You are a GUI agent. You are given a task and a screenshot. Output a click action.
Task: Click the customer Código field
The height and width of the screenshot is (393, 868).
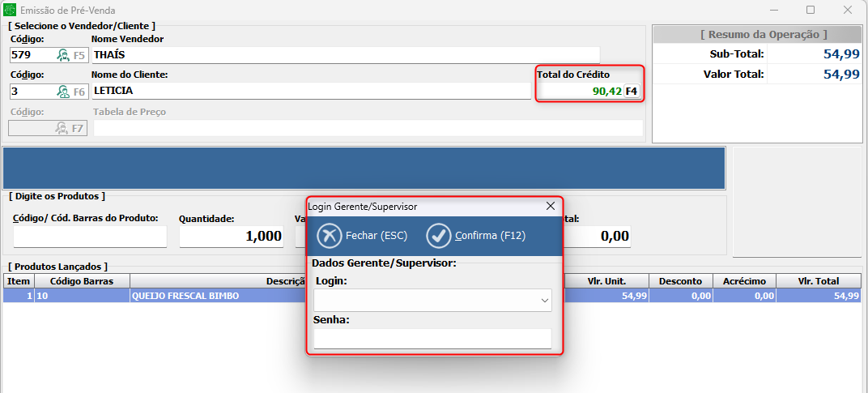[x=31, y=92]
